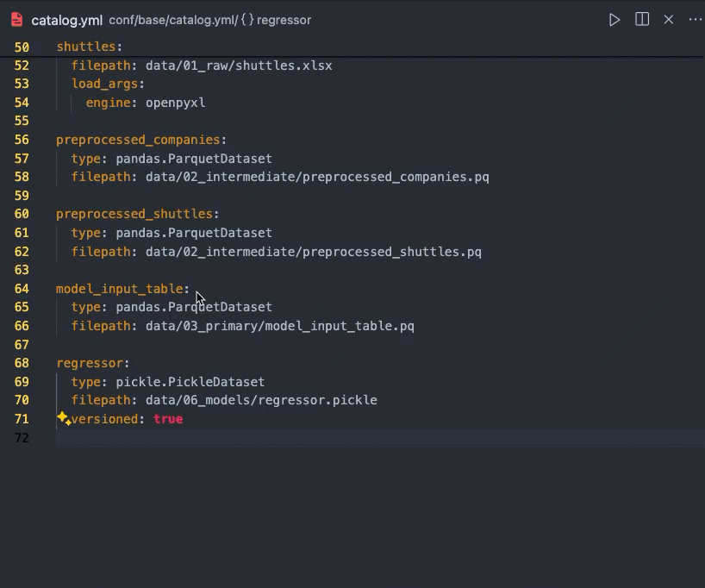Open the regressor breadcrumb symbol dropdown
The height and width of the screenshot is (588, 705).
click(284, 20)
